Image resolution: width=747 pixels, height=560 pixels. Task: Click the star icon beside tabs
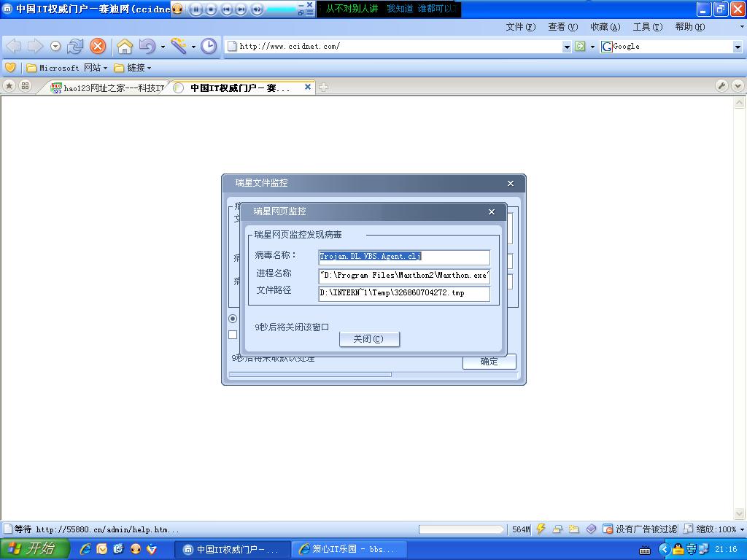9,86
